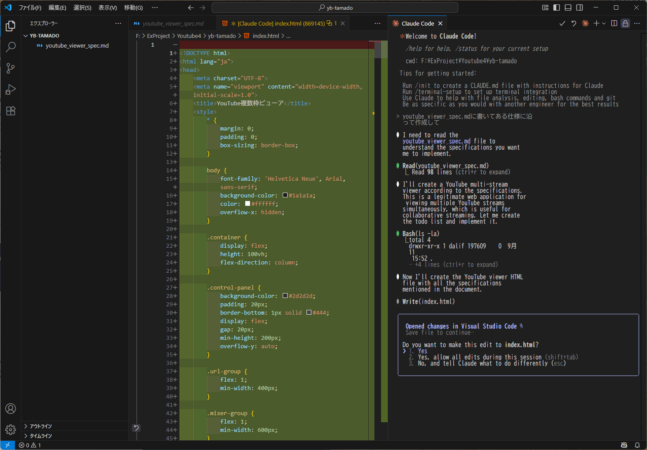Open color swatch for #444 border color
Screen dimensions: 647x450
pos(309,312)
